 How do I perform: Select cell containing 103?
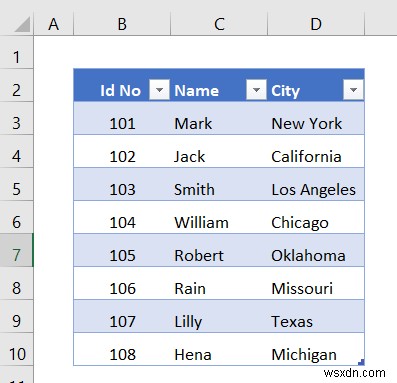click(122, 184)
